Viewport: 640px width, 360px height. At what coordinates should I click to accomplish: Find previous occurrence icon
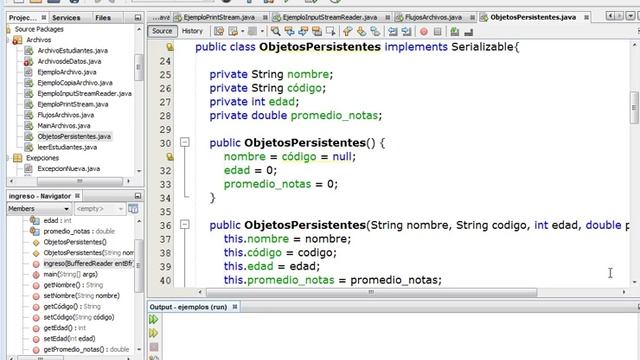pos(289,31)
